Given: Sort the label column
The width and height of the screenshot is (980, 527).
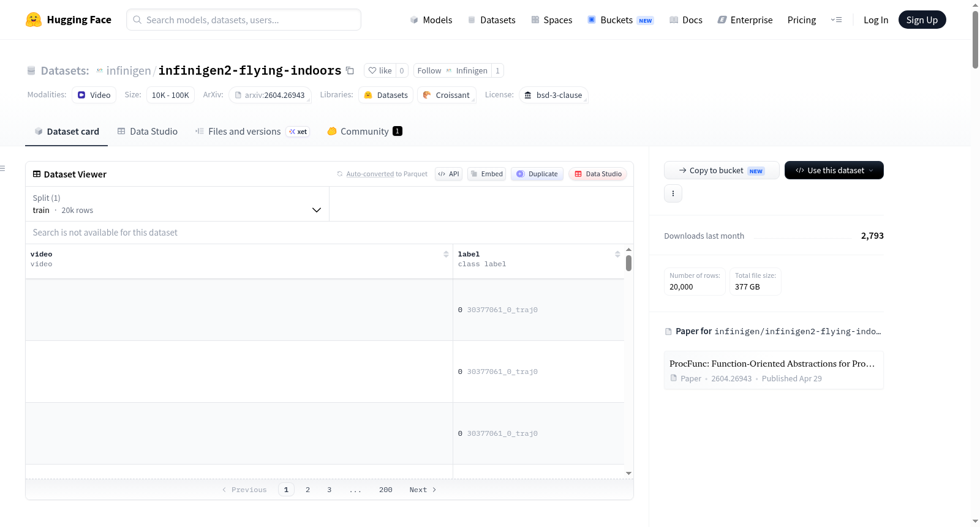Looking at the screenshot, I should tap(617, 254).
